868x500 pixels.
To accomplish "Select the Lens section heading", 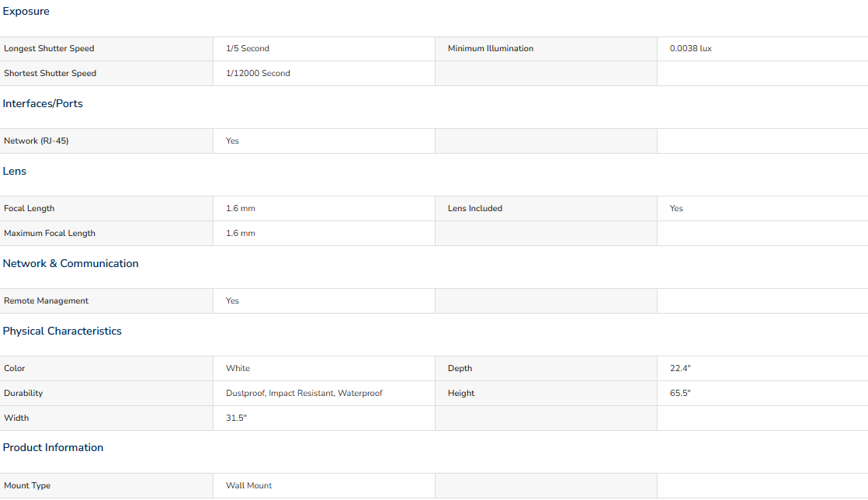I will pyautogui.click(x=15, y=171).
